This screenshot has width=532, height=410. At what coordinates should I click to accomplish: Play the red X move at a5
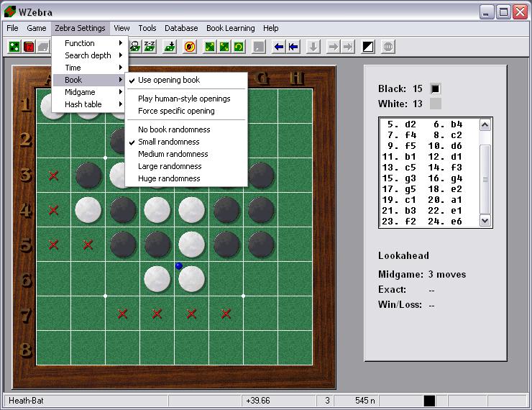click(53, 245)
